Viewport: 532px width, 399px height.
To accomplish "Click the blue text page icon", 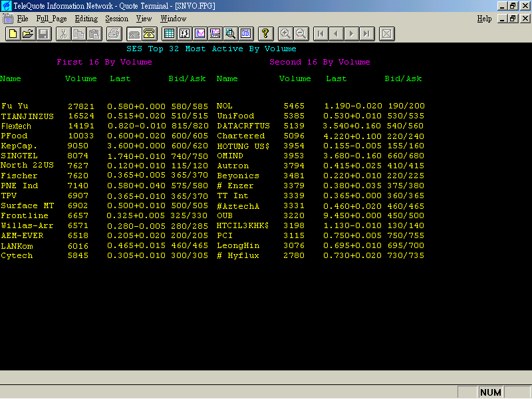I will pyautogui.click(x=246, y=34).
